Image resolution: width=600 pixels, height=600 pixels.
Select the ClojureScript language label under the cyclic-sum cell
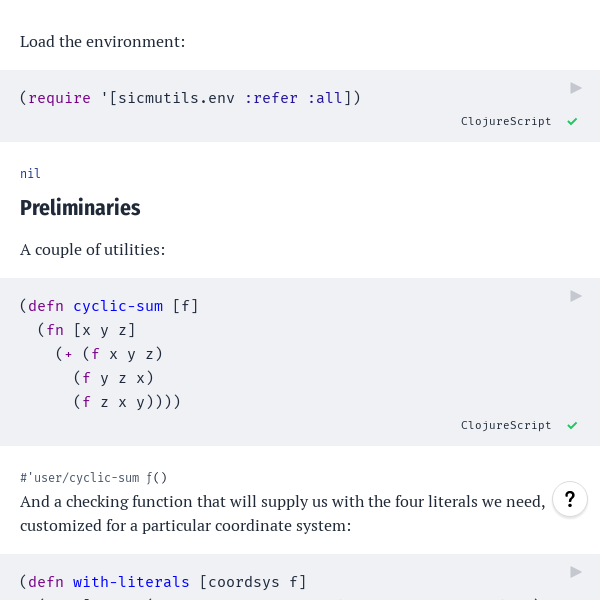506,425
